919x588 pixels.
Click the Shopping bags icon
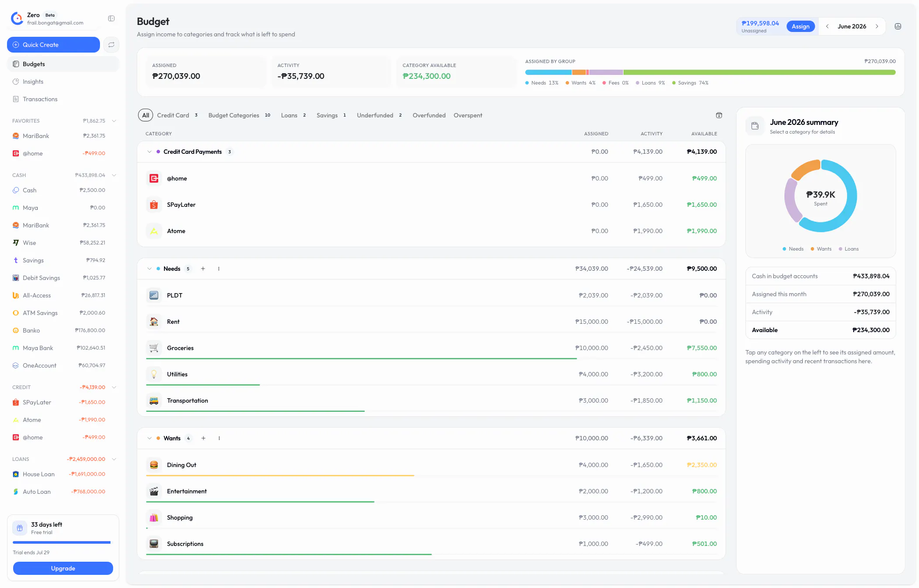click(x=154, y=517)
